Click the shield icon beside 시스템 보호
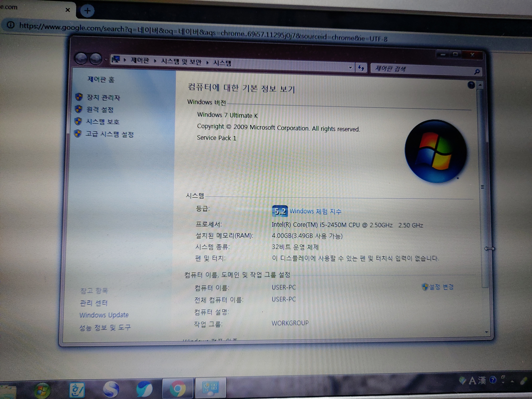The width and height of the screenshot is (532, 399). coord(78,121)
